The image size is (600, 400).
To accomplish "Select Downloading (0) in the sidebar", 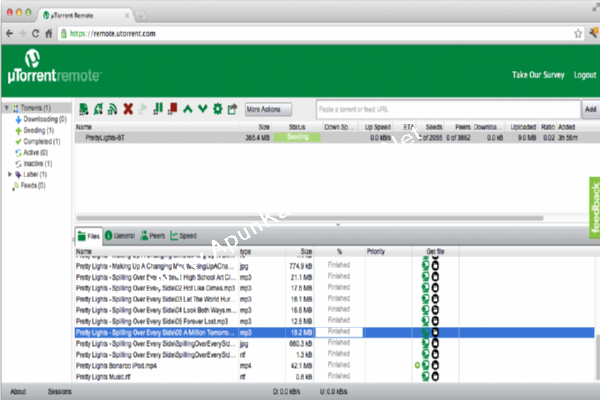I will click(41, 119).
